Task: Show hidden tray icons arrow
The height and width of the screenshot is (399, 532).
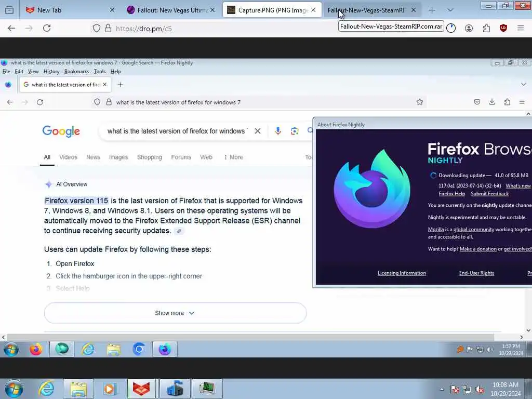Action: [442, 389]
